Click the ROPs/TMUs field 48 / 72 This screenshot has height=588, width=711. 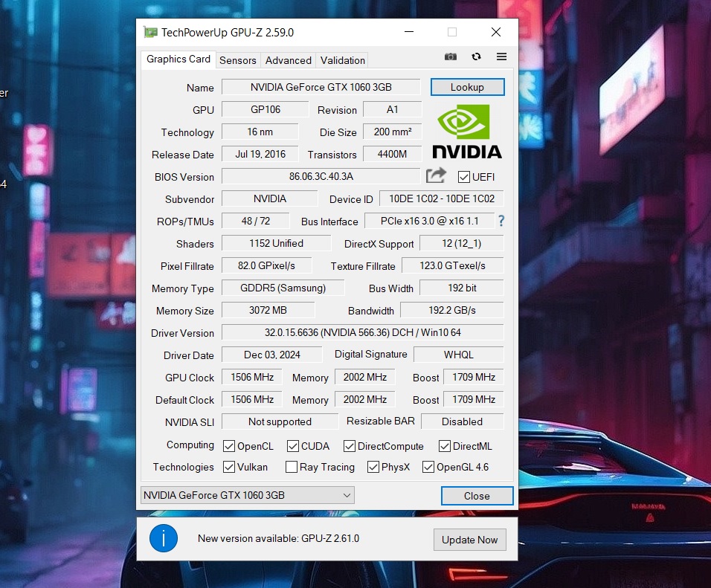click(x=256, y=221)
